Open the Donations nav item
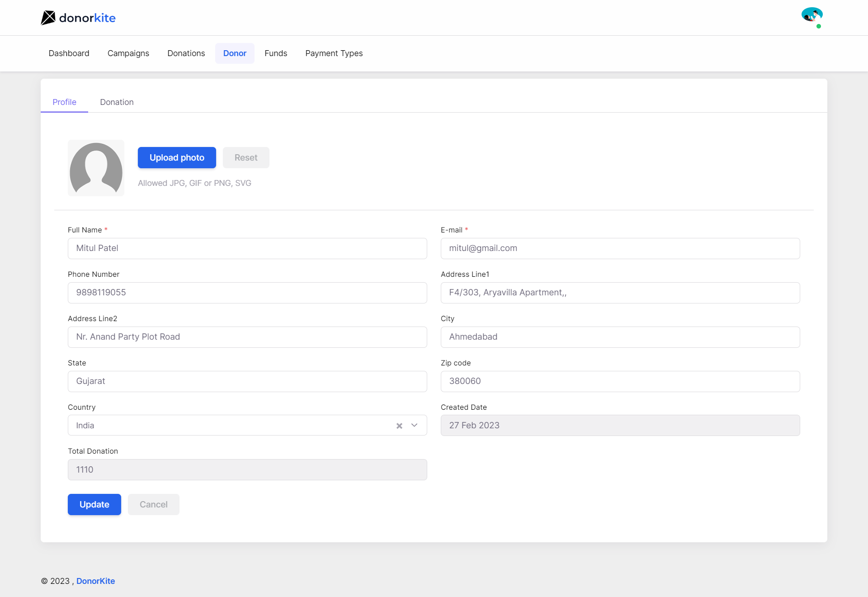The image size is (868, 597). pos(186,53)
